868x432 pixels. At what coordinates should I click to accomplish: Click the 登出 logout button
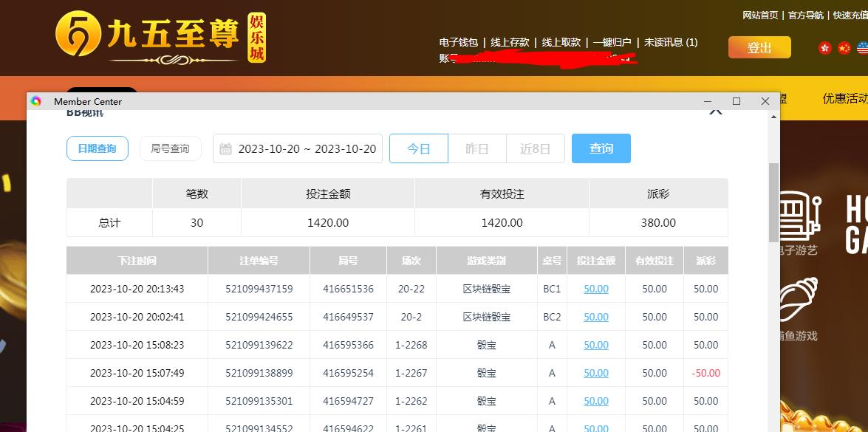point(759,47)
